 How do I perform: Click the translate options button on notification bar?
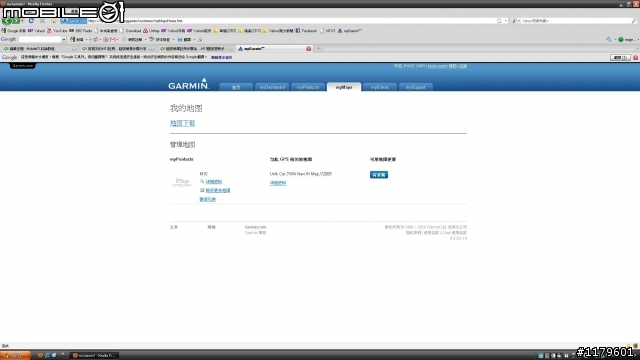click(x=620, y=58)
